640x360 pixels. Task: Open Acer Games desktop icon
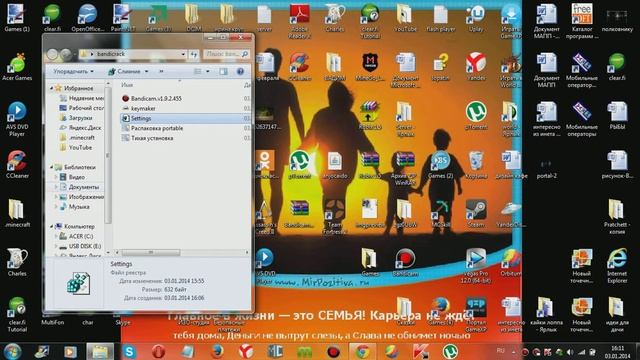[x=17, y=67]
